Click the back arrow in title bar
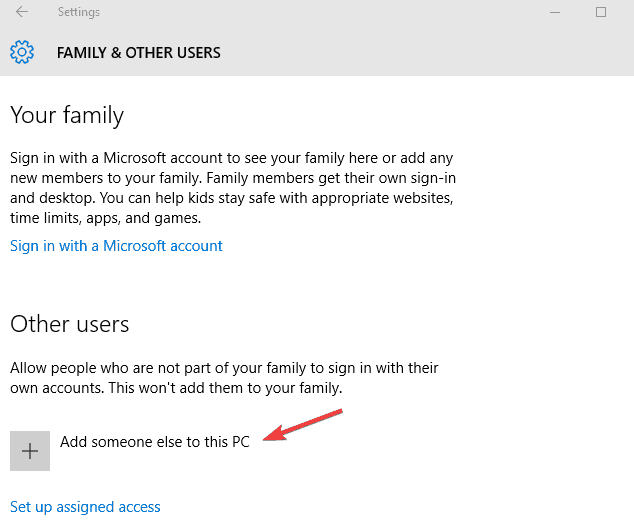The image size is (634, 528). 22,13
